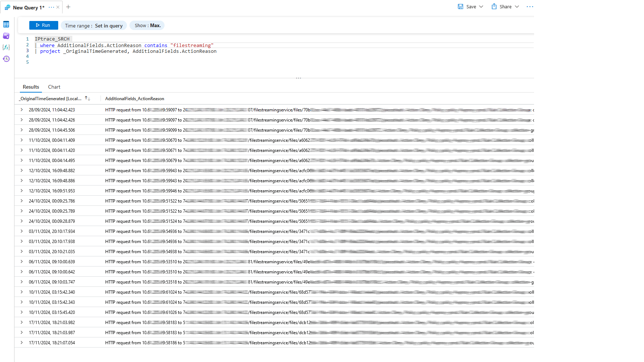Run the query
644x362 pixels.
[x=43, y=25]
